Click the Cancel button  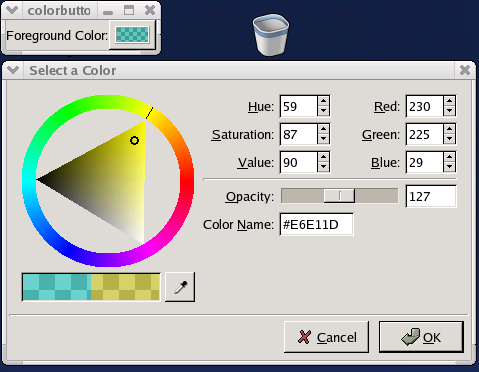pyautogui.click(x=326, y=337)
